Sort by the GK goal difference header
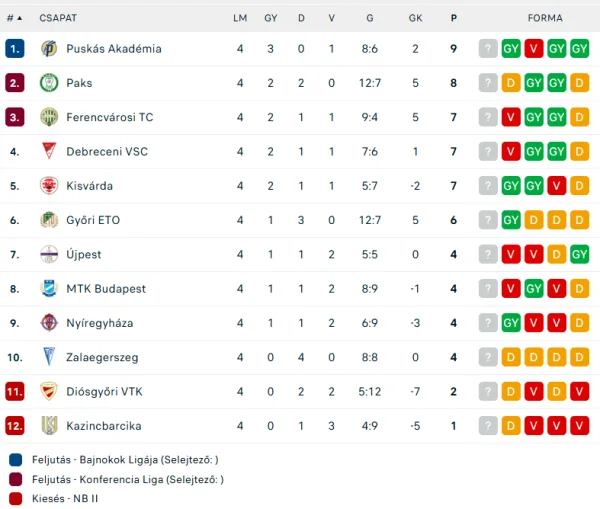Image resolution: width=600 pixels, height=509 pixels. [415, 18]
